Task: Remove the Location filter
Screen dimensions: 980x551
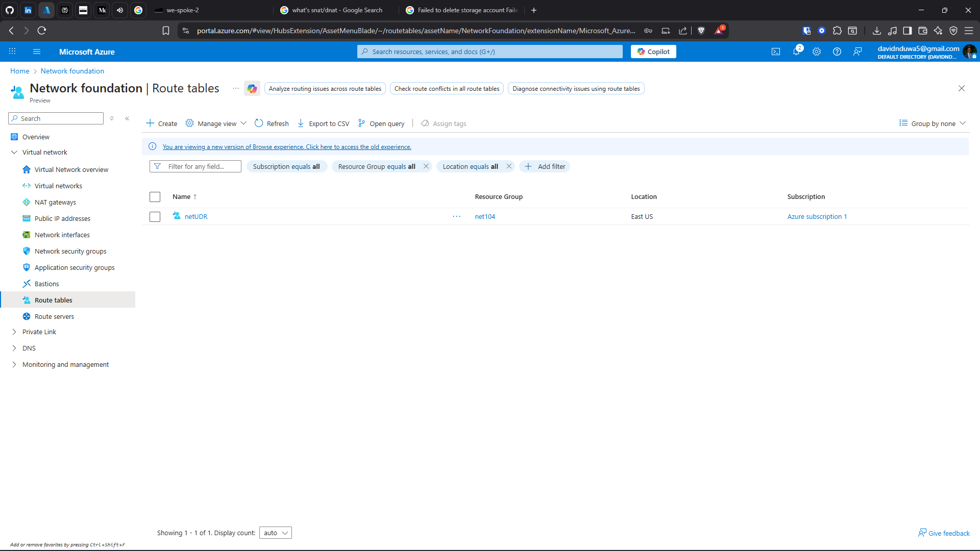Action: tap(509, 166)
